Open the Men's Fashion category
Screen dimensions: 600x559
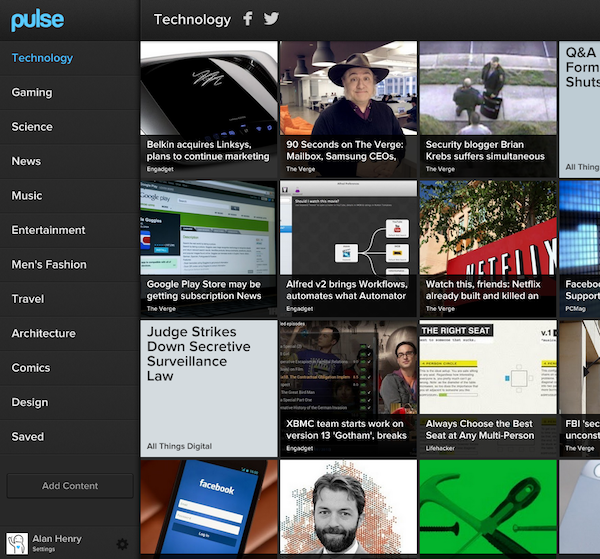pyautogui.click(x=70, y=264)
